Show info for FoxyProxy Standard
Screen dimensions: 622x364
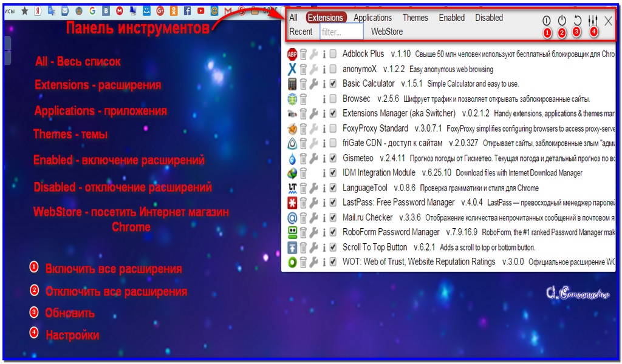click(x=324, y=129)
